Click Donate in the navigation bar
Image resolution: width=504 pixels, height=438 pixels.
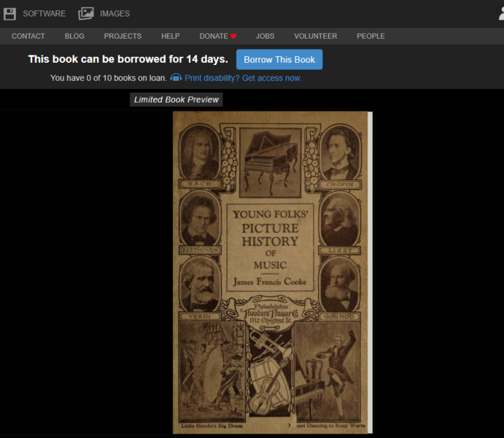click(214, 36)
